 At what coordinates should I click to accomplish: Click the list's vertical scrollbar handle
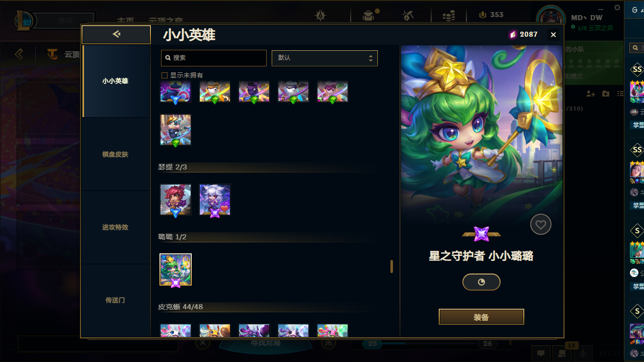pyautogui.click(x=391, y=266)
